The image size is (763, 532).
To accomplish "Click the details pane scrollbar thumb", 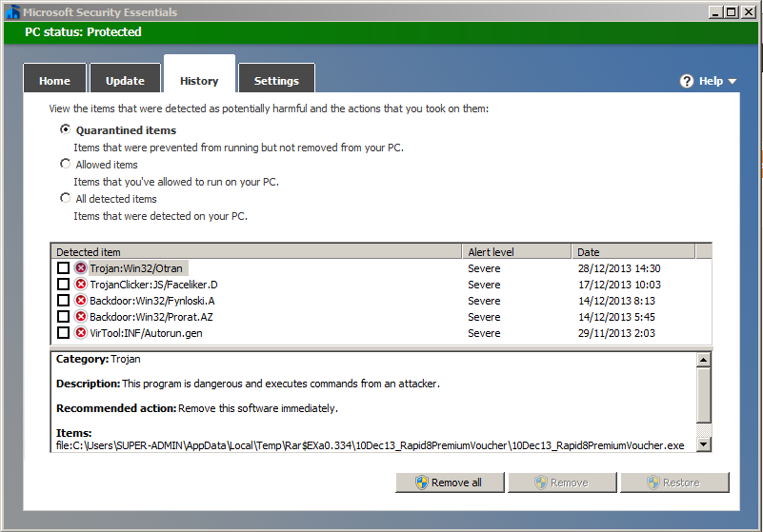I will (703, 395).
